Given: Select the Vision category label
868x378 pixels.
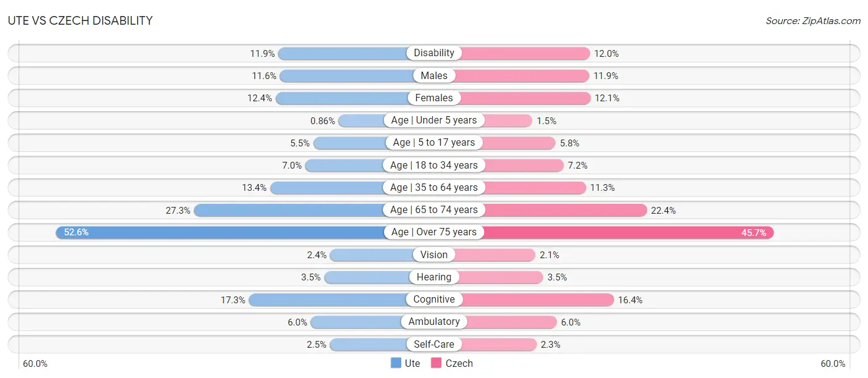Looking at the screenshot, I should pyautogui.click(x=434, y=254).
